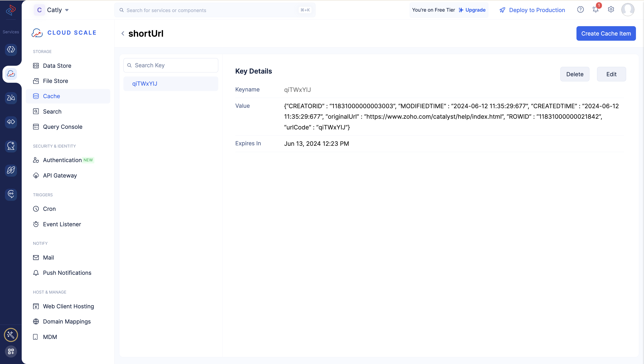The image size is (644, 364).
Task: Click the back arrow beside shortUrl
Action: 123,34
